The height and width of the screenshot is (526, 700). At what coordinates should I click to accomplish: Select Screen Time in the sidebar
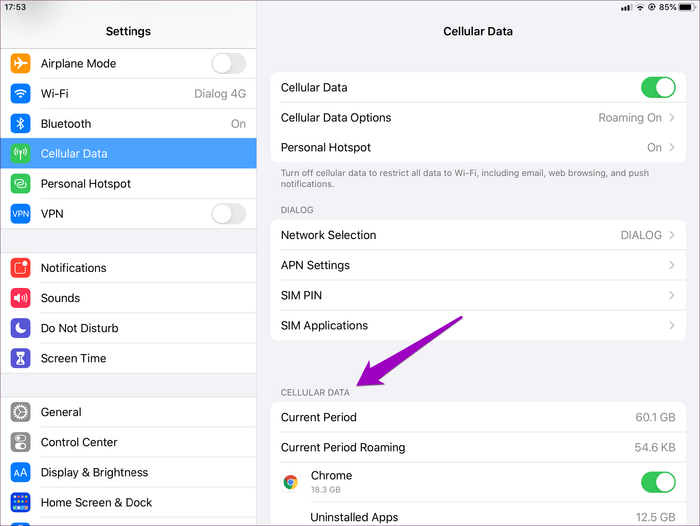73,358
